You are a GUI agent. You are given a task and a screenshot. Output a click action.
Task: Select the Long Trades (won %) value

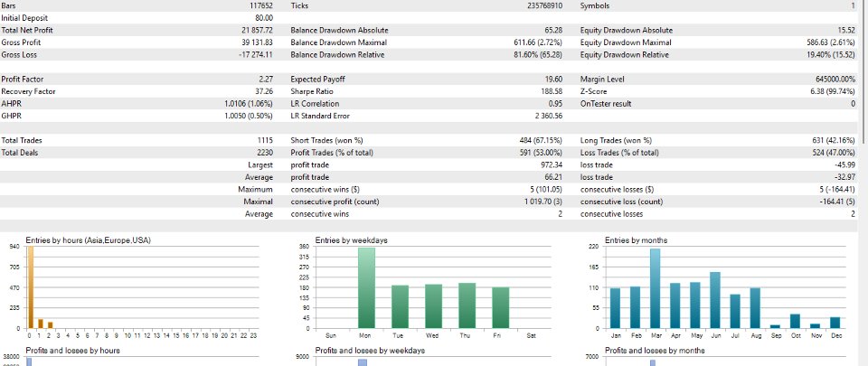pos(833,140)
